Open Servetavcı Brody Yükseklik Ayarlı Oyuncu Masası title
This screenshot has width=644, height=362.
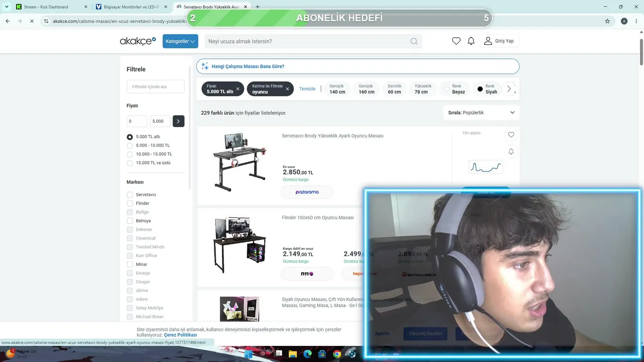click(x=333, y=136)
